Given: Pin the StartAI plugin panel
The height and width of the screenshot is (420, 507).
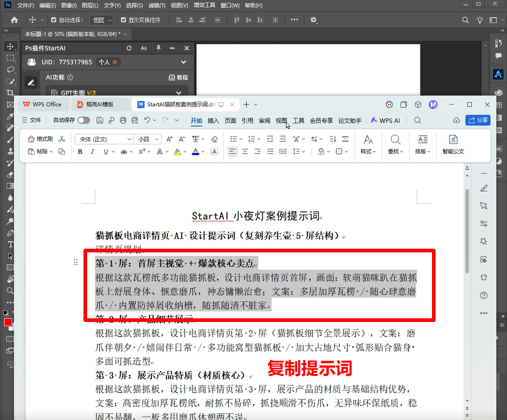Looking at the screenshot, I should 159,48.
